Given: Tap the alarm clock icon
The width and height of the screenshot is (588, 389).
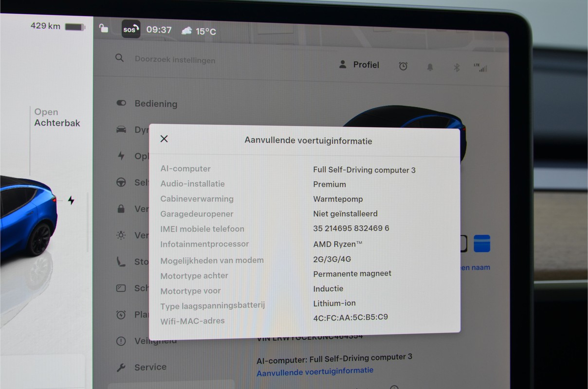Looking at the screenshot, I should click(403, 67).
